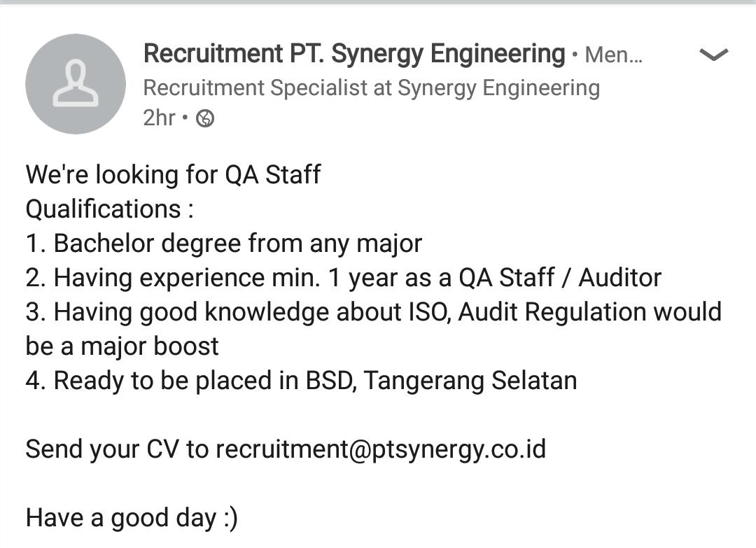Image resolution: width=756 pixels, height=548 pixels.
Task: Click the truncated "Men..." text after the name
Action: (613, 55)
